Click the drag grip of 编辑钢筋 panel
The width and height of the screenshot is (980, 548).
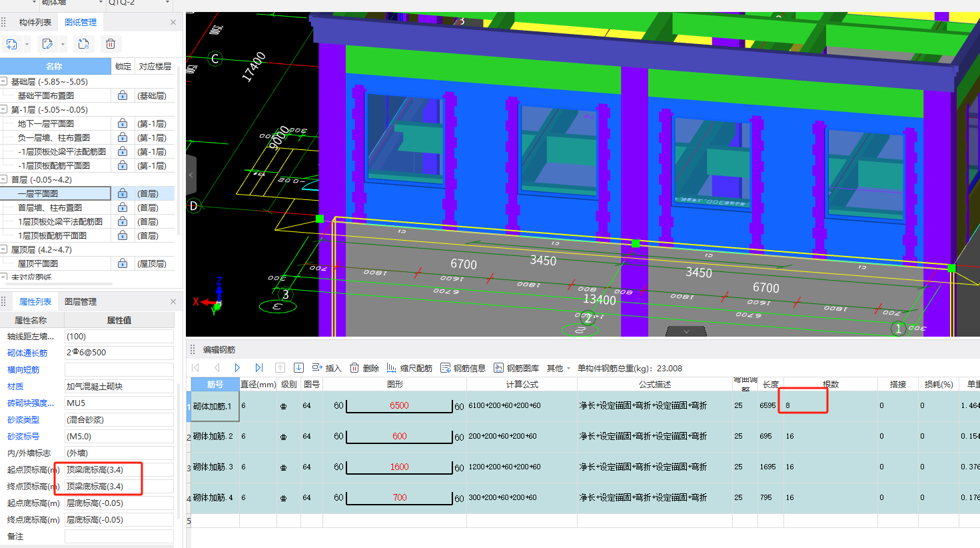[193, 349]
